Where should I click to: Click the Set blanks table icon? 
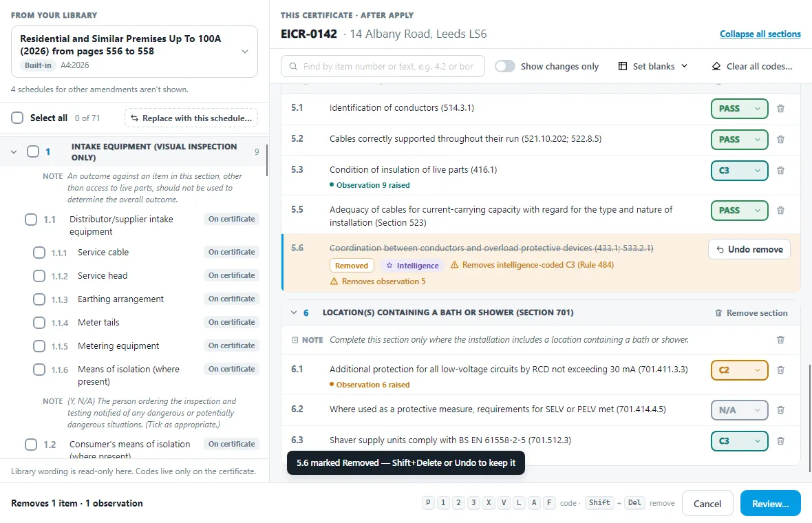(623, 66)
